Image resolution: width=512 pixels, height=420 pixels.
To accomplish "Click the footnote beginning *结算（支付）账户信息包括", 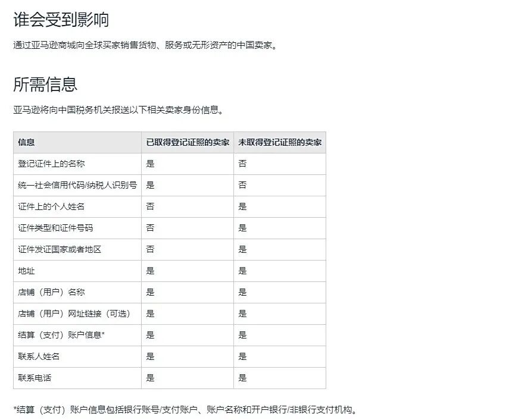I will coord(185,409).
